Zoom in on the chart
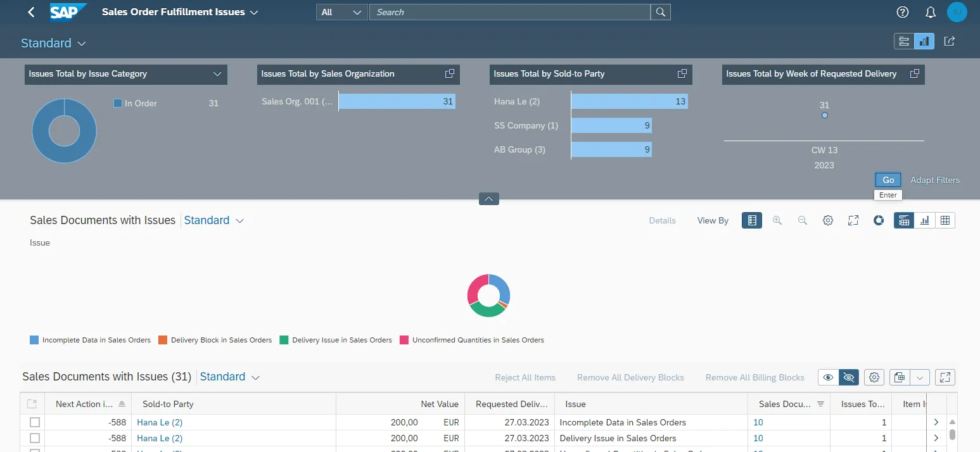980x452 pixels. (777, 220)
